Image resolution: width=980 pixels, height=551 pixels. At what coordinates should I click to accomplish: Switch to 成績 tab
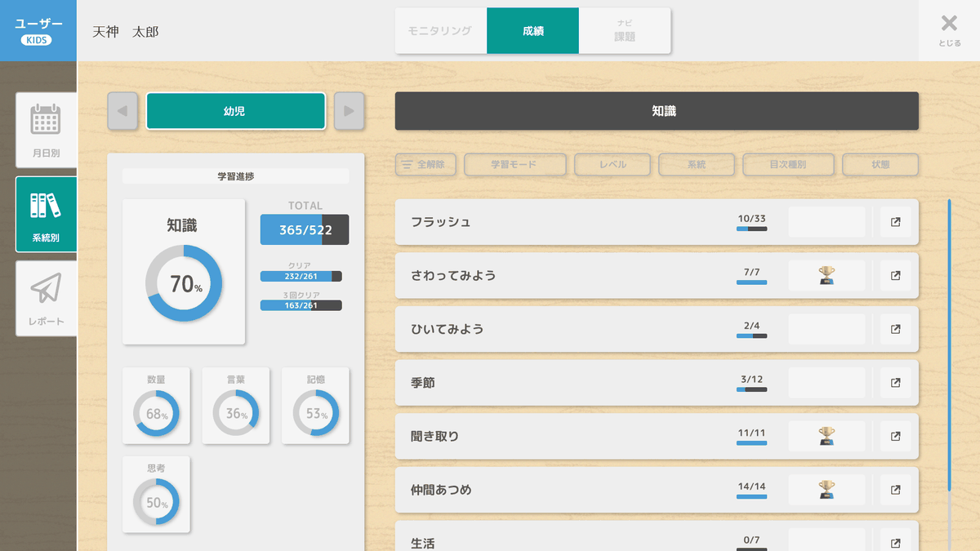533,31
